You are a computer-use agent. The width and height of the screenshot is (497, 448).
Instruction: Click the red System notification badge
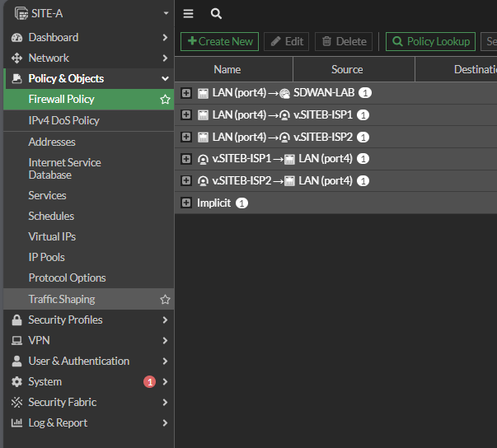149,382
